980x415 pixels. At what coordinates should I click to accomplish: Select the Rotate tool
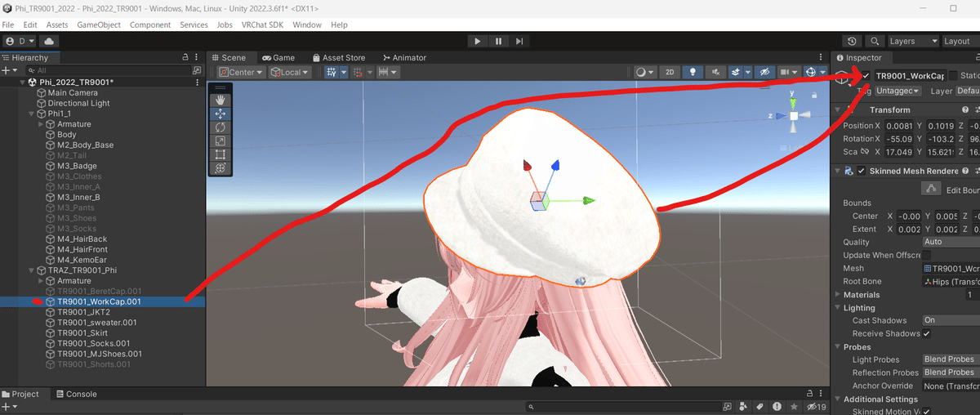(220, 127)
